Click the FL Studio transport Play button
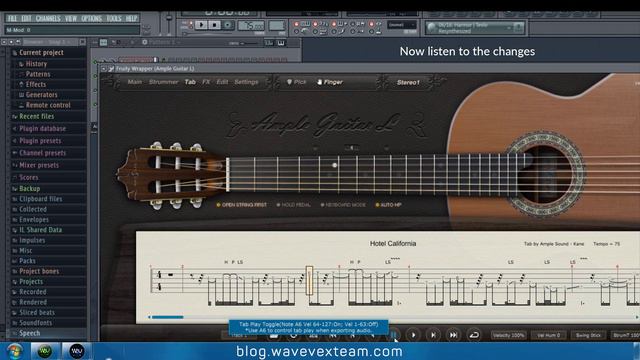This screenshot has width=640, height=360. click(201, 25)
